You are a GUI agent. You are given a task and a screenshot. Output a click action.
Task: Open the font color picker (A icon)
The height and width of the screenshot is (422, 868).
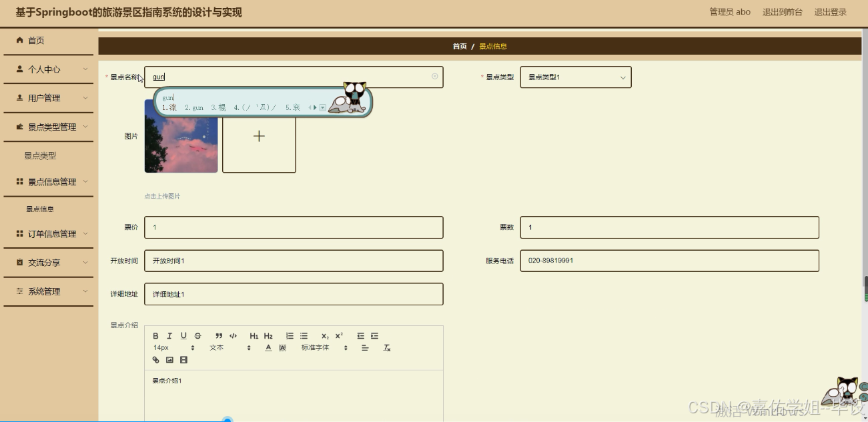268,348
